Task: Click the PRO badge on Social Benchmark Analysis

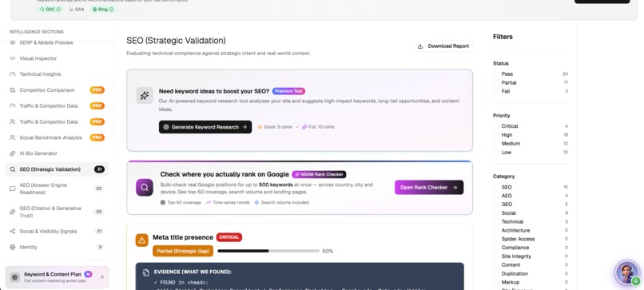Action: [x=97, y=137]
